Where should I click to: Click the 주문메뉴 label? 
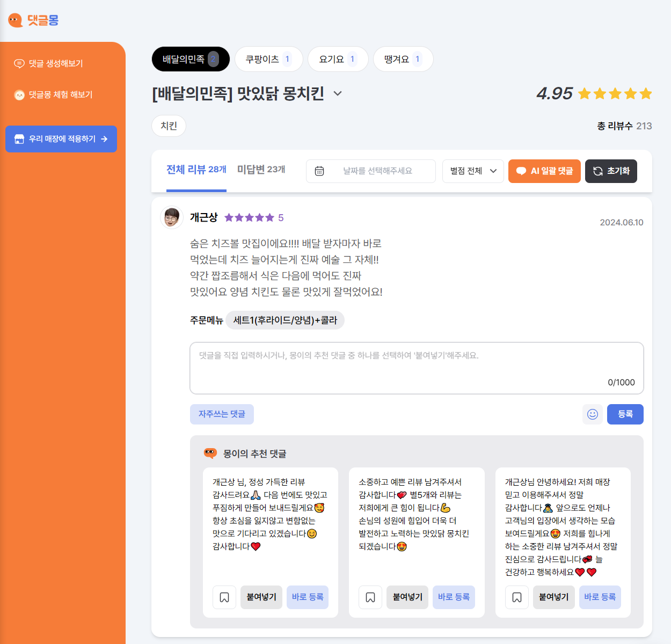pos(207,320)
